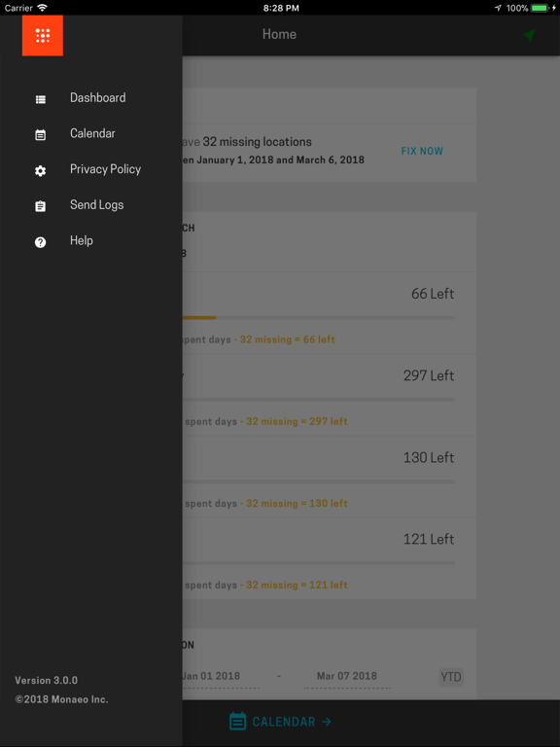
Task: Tap the '121 Left' value
Action: 429,539
